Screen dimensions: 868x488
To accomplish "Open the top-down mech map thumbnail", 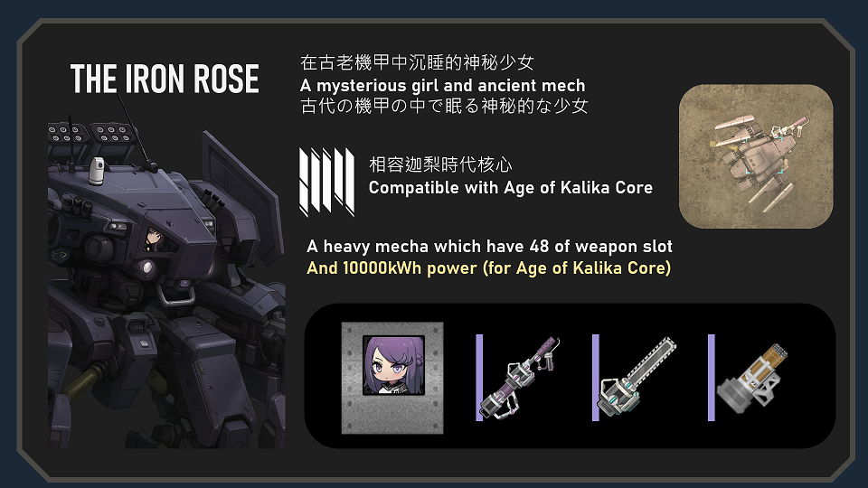I will tap(756, 156).
